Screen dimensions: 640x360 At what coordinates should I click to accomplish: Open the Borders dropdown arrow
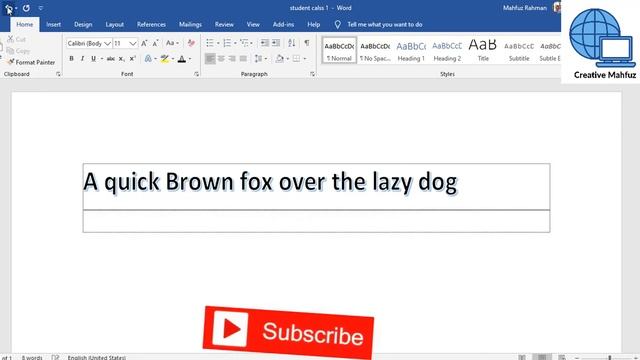[304, 59]
